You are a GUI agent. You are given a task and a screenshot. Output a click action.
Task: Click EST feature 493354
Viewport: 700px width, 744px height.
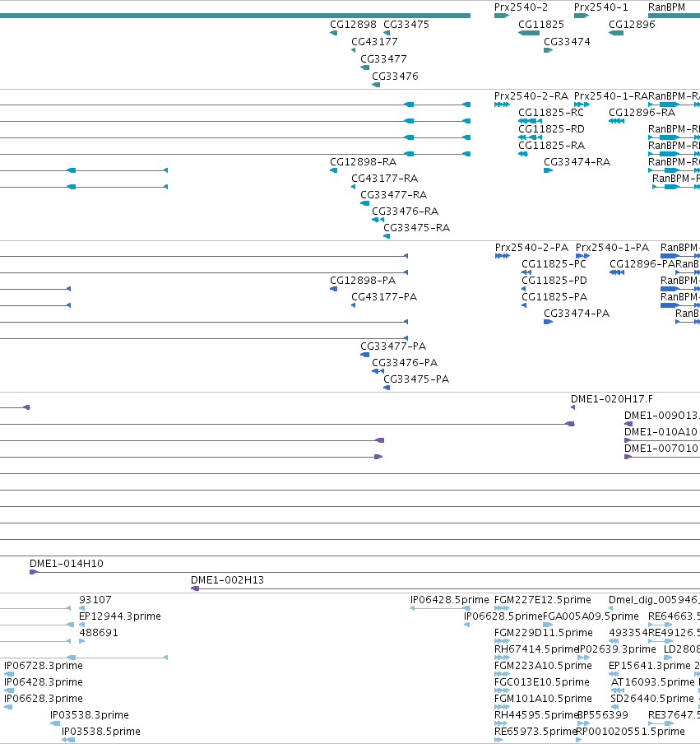pos(628,633)
